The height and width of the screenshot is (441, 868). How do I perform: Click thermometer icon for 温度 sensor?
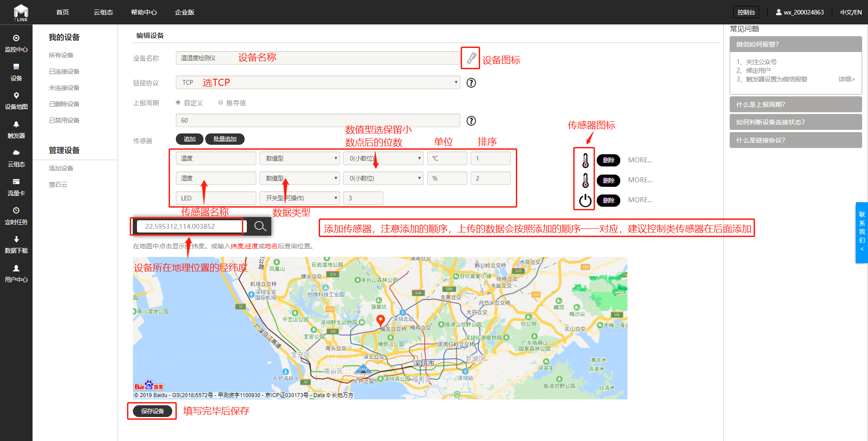click(585, 160)
